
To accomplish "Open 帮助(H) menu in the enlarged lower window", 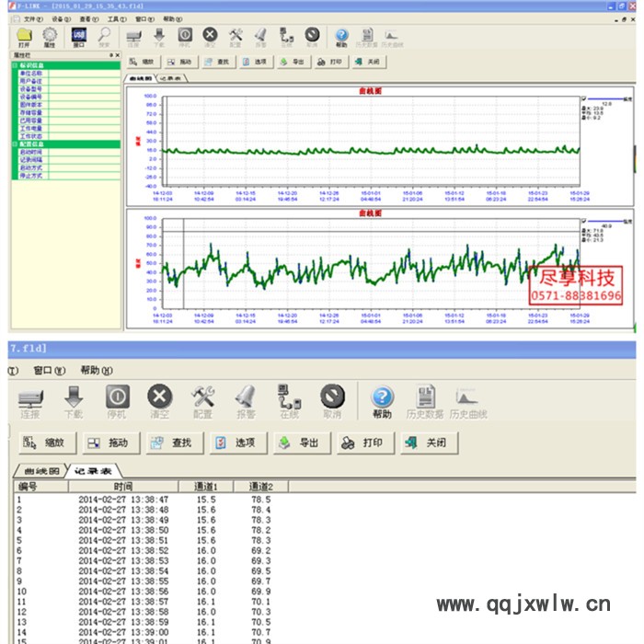I will [x=97, y=371].
